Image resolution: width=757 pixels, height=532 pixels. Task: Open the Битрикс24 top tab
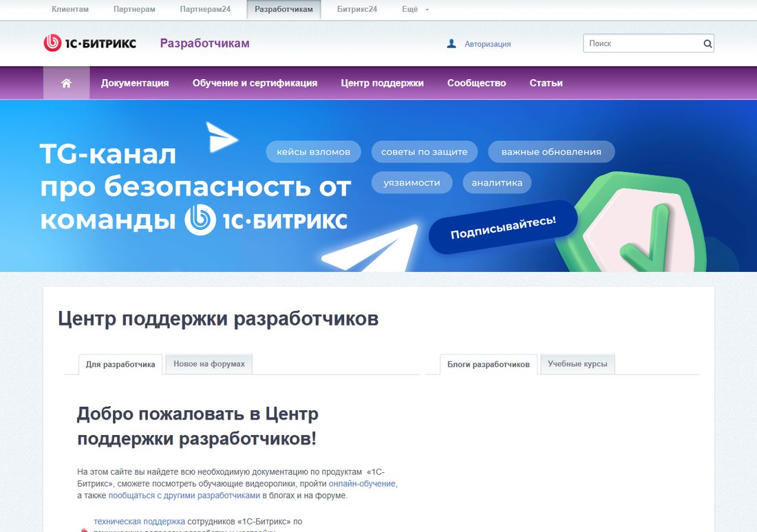[356, 9]
